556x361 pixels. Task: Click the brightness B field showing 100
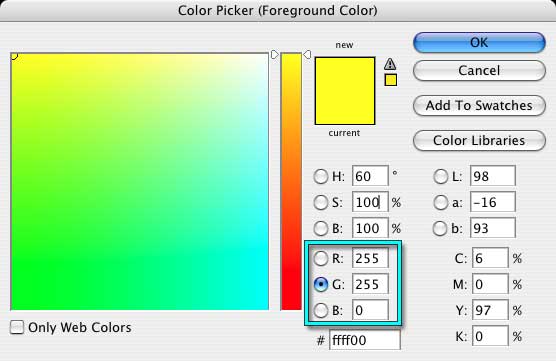click(x=370, y=228)
